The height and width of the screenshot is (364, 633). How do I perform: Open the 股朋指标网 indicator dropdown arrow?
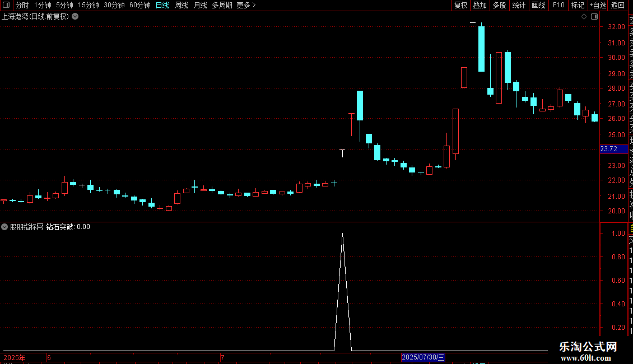4,227
